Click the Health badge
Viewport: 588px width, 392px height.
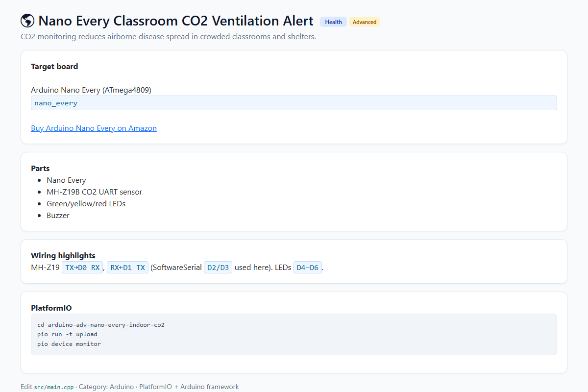(x=333, y=22)
